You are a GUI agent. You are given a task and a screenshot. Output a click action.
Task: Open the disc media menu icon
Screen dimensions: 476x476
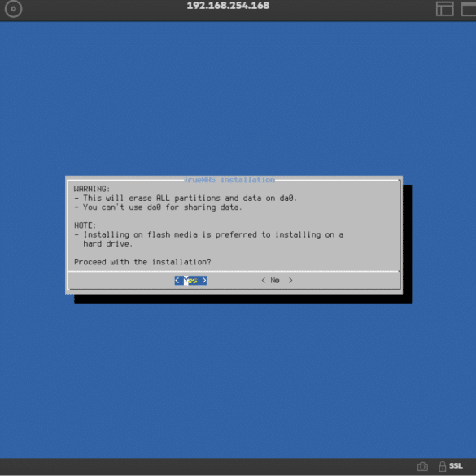click(x=13, y=9)
